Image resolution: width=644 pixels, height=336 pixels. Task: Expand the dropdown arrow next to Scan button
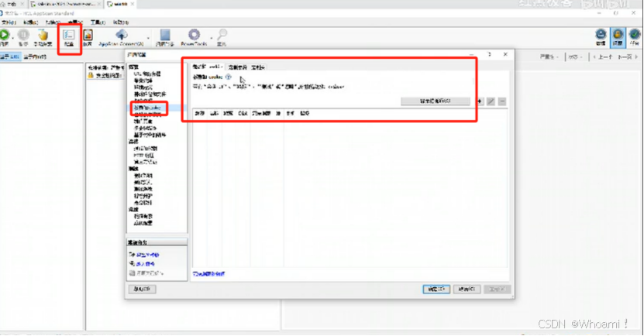(x=12, y=38)
